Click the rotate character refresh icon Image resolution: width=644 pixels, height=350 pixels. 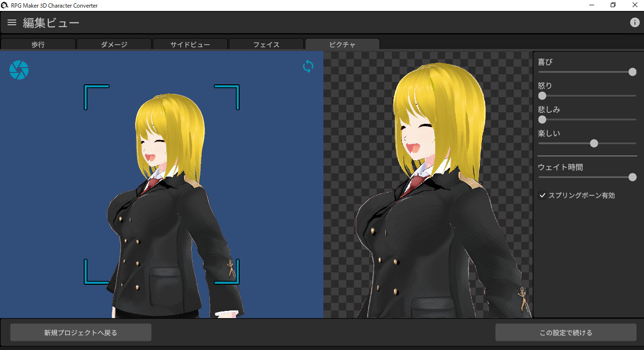click(308, 66)
